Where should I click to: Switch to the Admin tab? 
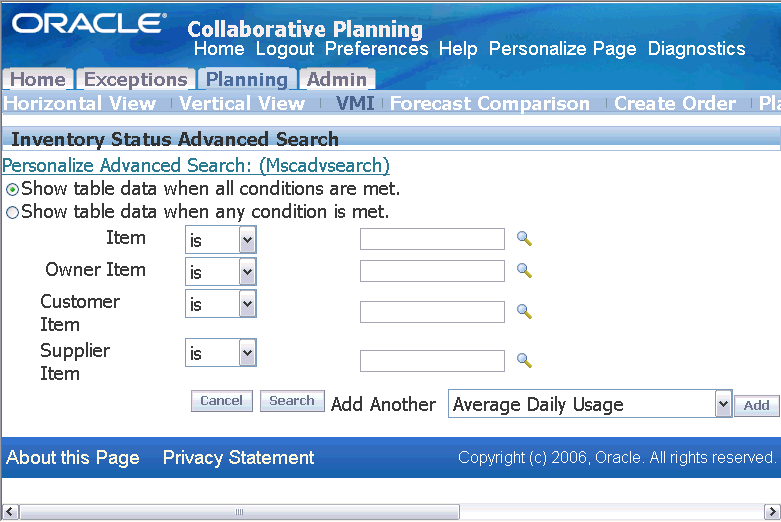[x=337, y=79]
